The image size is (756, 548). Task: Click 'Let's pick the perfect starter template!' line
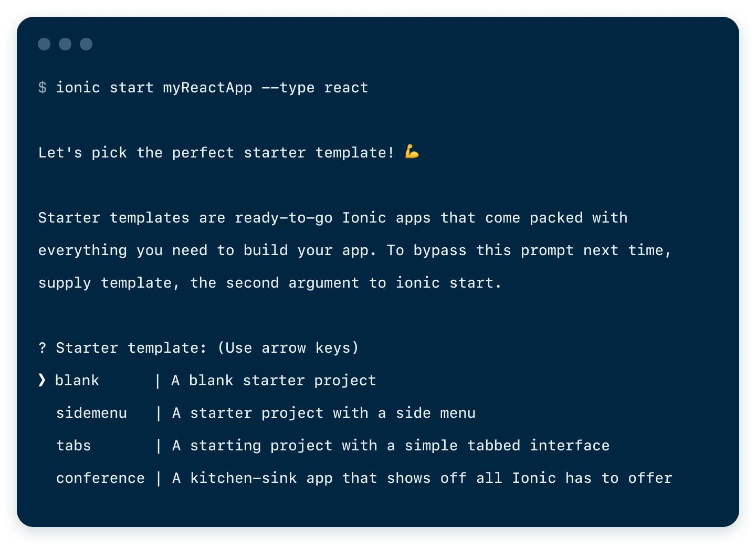[216, 153]
